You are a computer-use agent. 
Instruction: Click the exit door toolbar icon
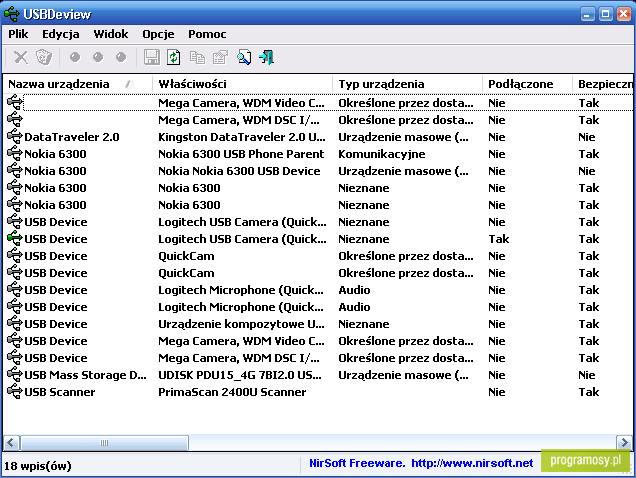coord(266,57)
